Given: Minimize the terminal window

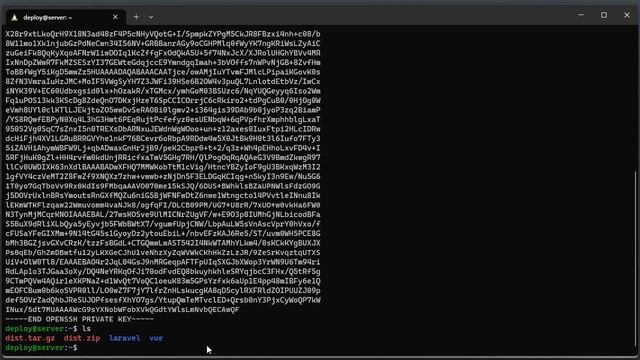Looking at the screenshot, I should coord(581,15).
